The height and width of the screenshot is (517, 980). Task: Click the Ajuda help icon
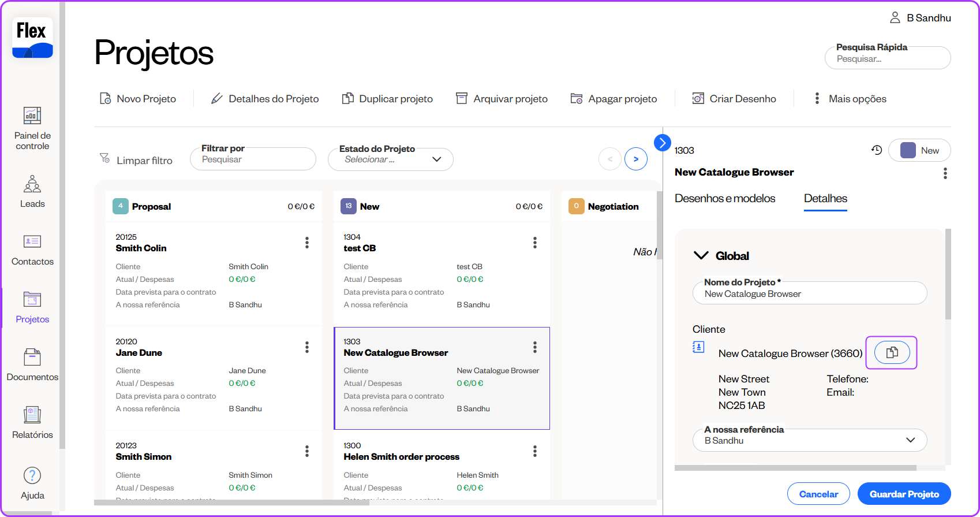[x=32, y=476]
